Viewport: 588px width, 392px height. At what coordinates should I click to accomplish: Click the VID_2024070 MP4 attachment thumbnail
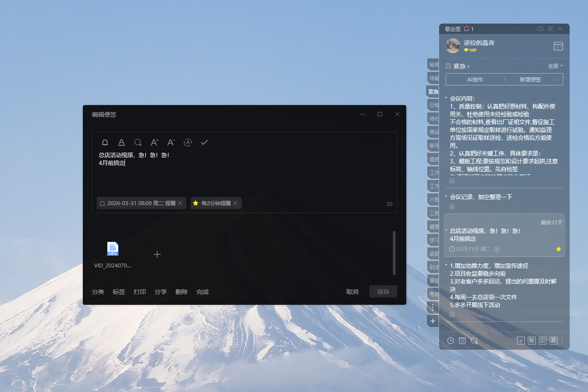click(x=112, y=248)
